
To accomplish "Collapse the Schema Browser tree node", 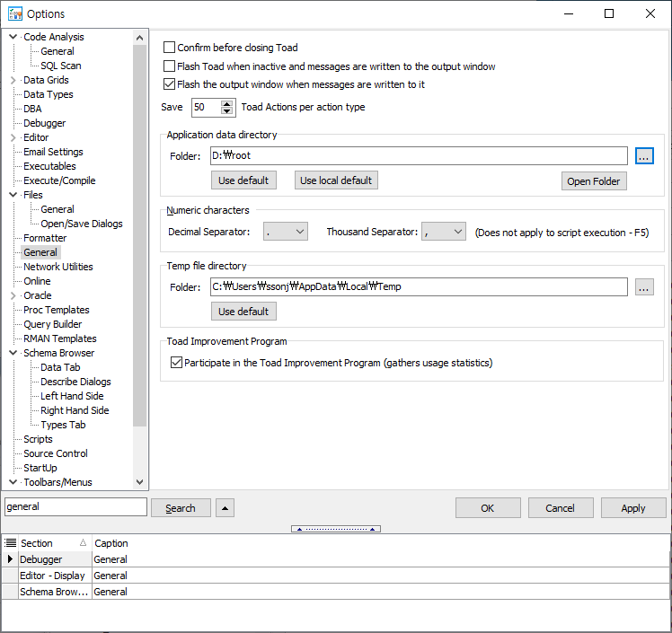I will click(13, 353).
